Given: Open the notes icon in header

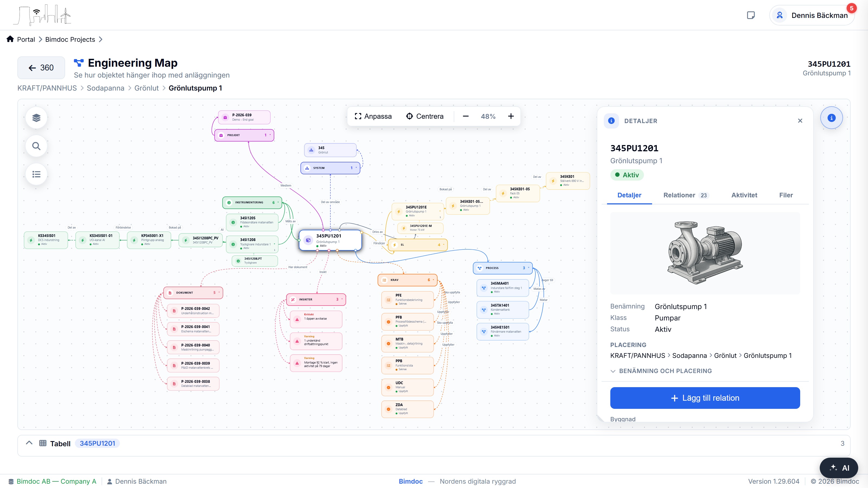Looking at the screenshot, I should pos(751,15).
